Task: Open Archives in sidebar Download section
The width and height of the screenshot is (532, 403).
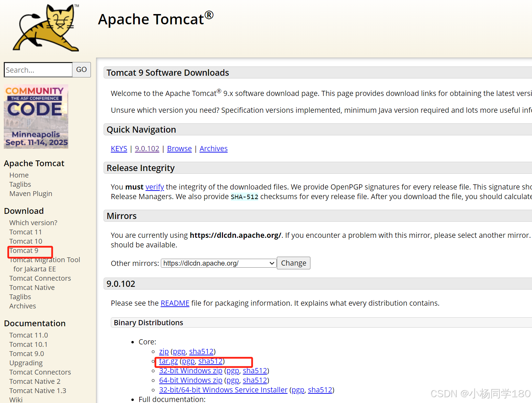Action: [x=23, y=306]
